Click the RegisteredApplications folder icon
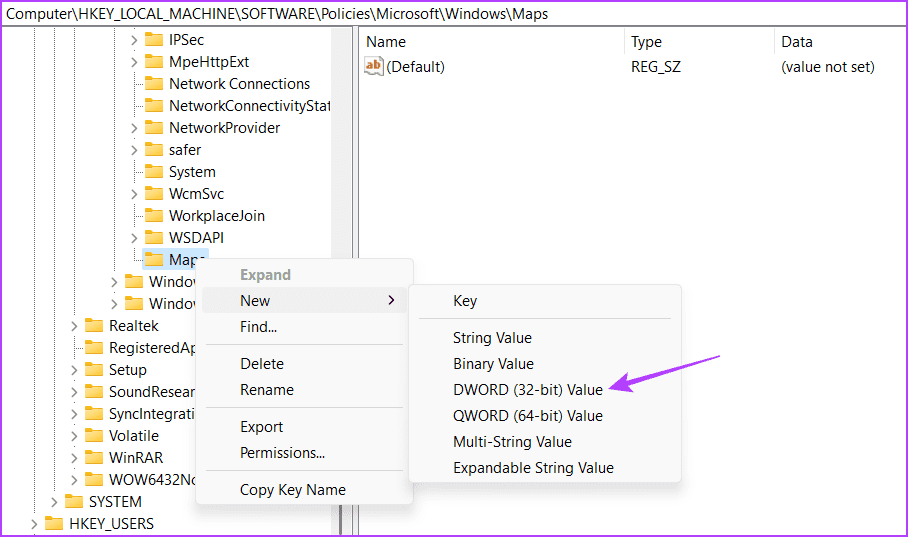Viewport: 908px width, 537px height. tap(94, 348)
